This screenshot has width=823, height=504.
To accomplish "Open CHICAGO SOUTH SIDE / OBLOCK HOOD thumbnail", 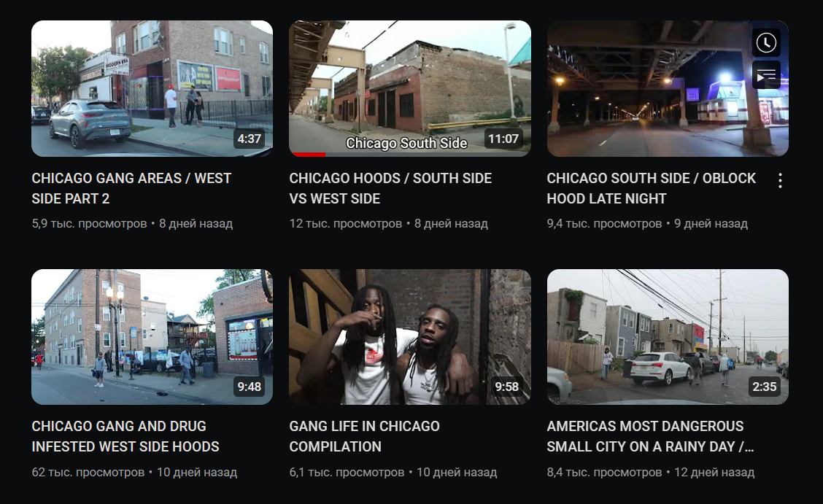I will (667, 88).
